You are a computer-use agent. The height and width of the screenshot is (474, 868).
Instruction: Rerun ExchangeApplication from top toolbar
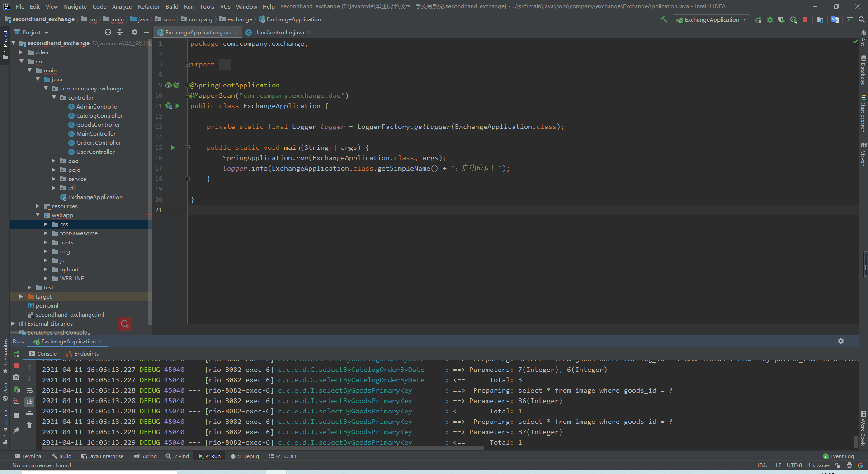[758, 19]
